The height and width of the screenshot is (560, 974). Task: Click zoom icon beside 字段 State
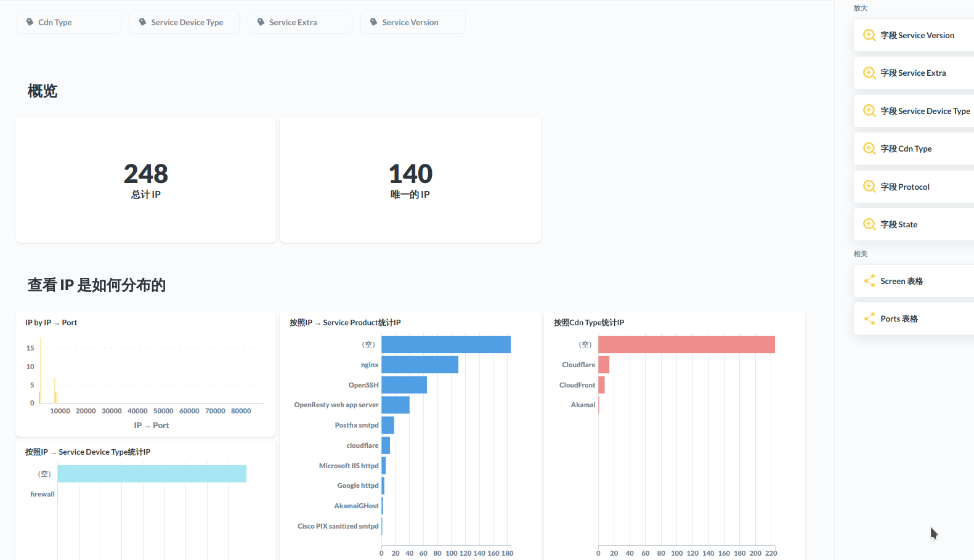[869, 224]
